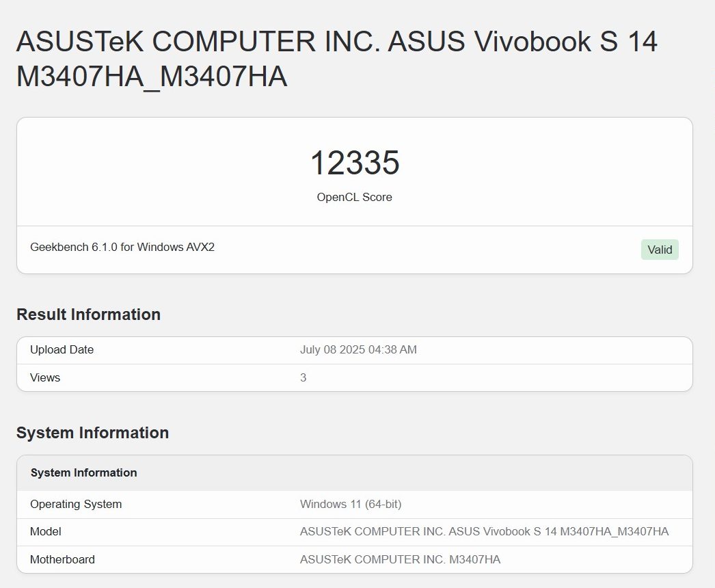Click the Model row label
Screen dimensions: 715x588
point(45,531)
